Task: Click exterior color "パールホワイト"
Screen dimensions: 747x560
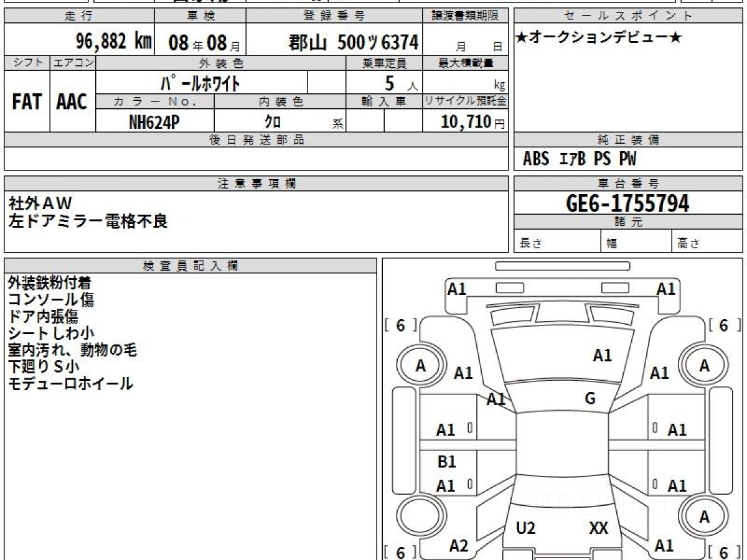Action: pos(200,82)
